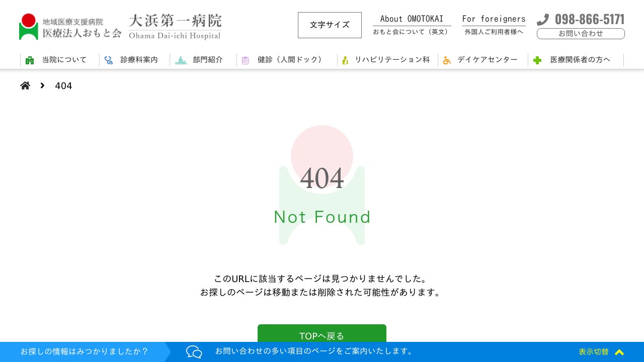Viewport: 644px width, 362px height.
Task: Open the リハビリテーション科 menu item
Action: point(392,60)
